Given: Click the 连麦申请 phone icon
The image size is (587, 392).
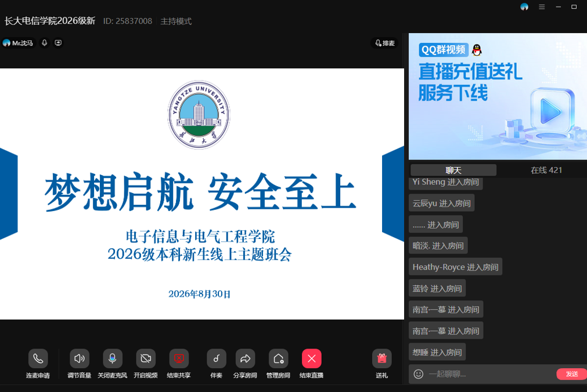Looking at the screenshot, I should click(38, 359).
